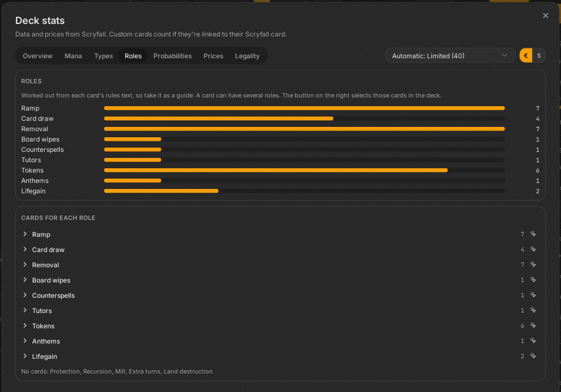
Task: Switch prices to euro currency
Action: click(x=526, y=56)
